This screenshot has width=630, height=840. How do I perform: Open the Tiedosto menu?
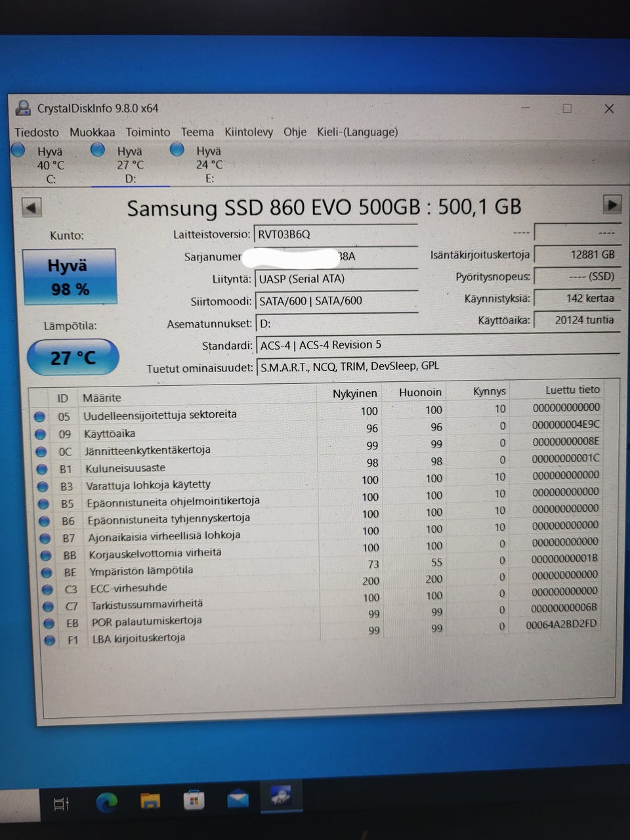pyautogui.click(x=37, y=132)
